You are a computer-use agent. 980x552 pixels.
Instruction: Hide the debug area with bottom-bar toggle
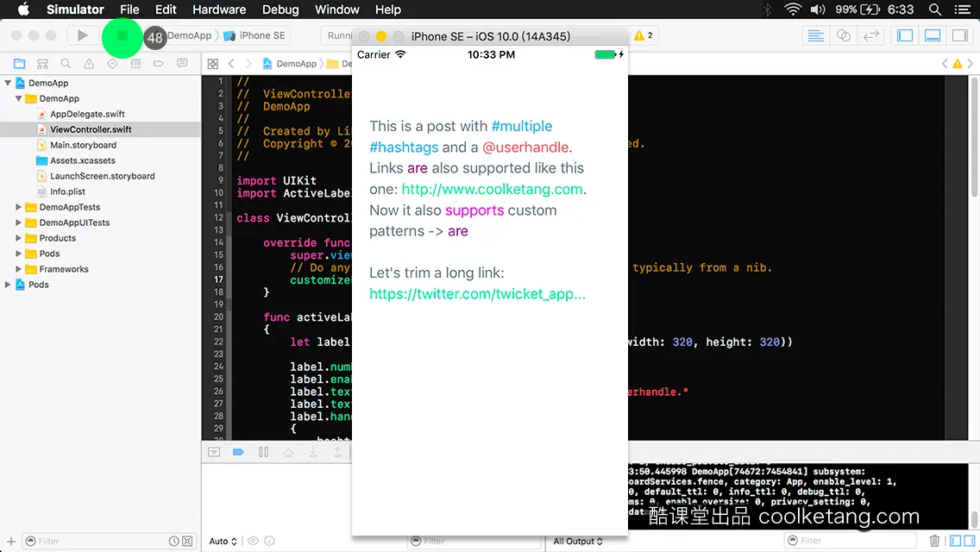coord(214,452)
